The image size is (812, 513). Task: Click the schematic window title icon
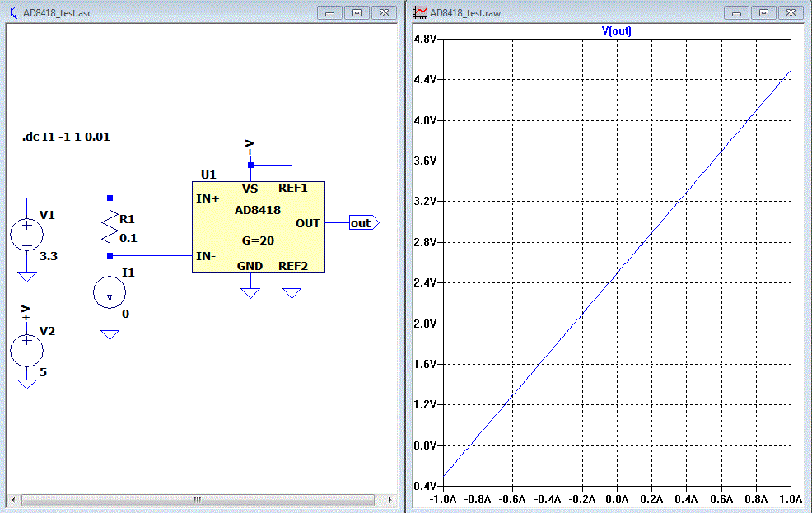click(x=12, y=12)
